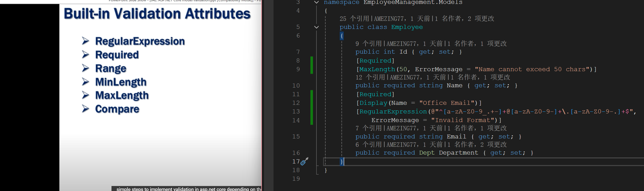Click the 'Built-in Validation Attributes' slide title
The height and width of the screenshot is (191, 644).
(x=157, y=14)
